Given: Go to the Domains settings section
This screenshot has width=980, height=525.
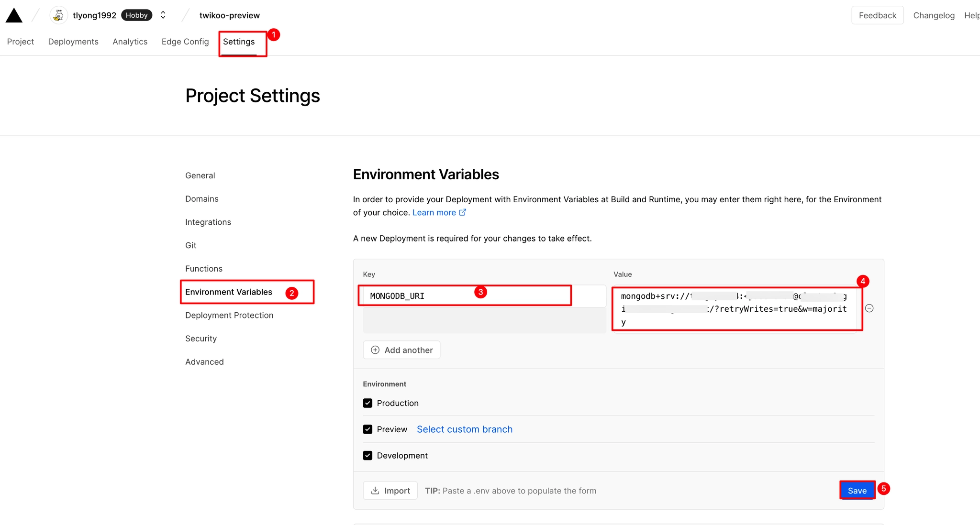Looking at the screenshot, I should [202, 199].
